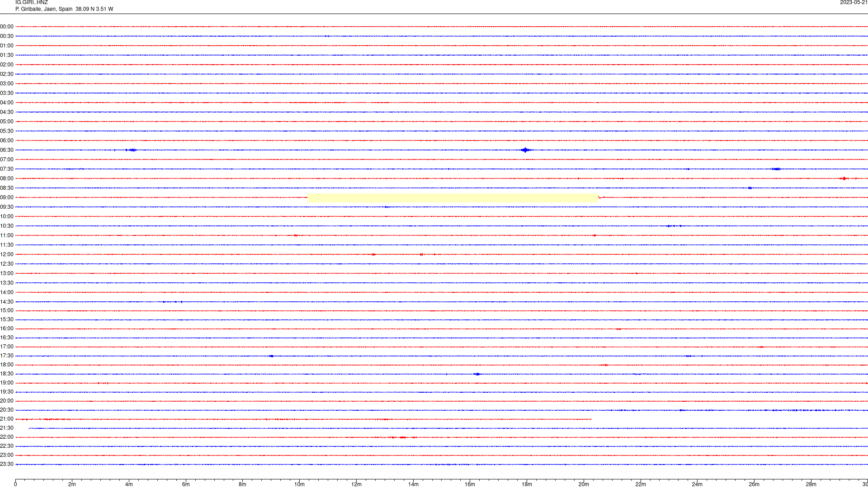Image resolution: width=868 pixels, height=488 pixels.
Task: Select the 01:00 trace time label
Action: click(x=7, y=46)
